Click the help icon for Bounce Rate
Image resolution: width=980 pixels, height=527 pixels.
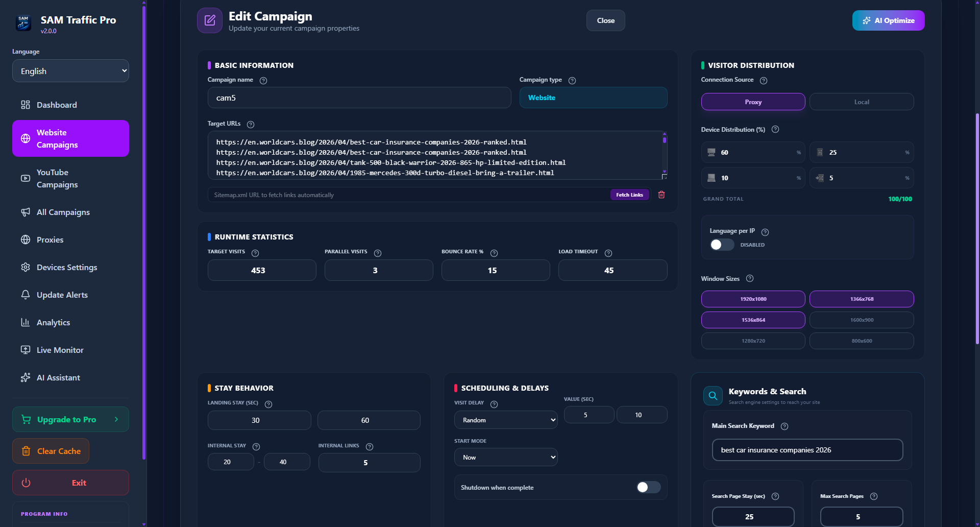point(494,253)
